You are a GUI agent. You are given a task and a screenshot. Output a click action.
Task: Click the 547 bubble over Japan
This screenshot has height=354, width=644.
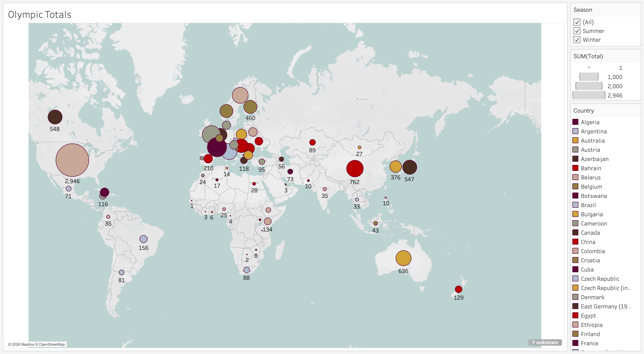410,167
